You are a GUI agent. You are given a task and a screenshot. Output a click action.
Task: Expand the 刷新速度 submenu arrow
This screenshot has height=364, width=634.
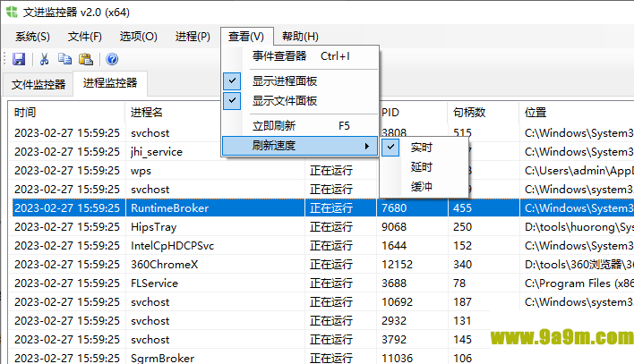[x=367, y=146]
